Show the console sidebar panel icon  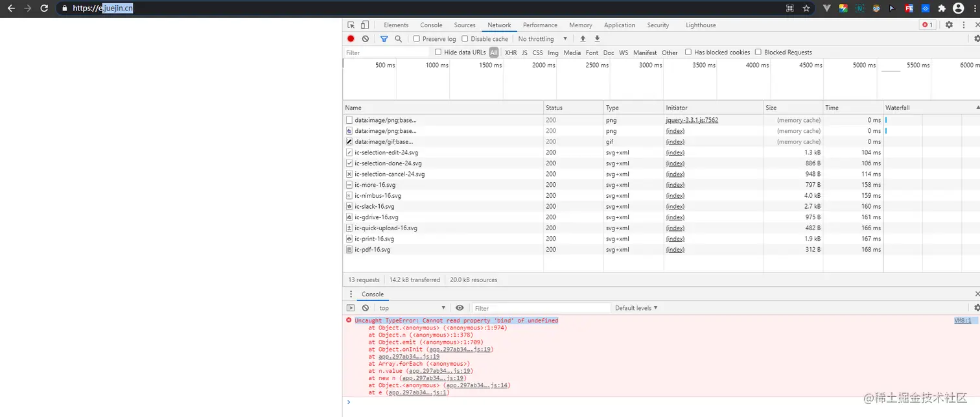pyautogui.click(x=351, y=308)
